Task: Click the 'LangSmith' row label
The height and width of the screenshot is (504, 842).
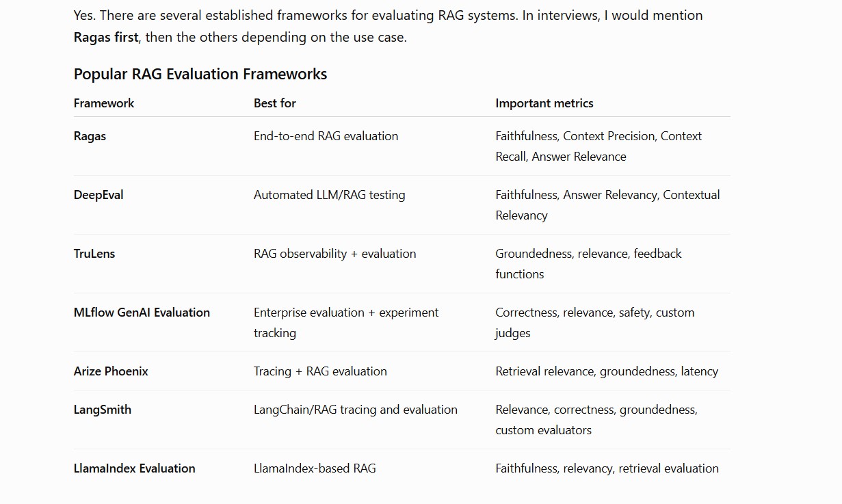Action: point(103,410)
